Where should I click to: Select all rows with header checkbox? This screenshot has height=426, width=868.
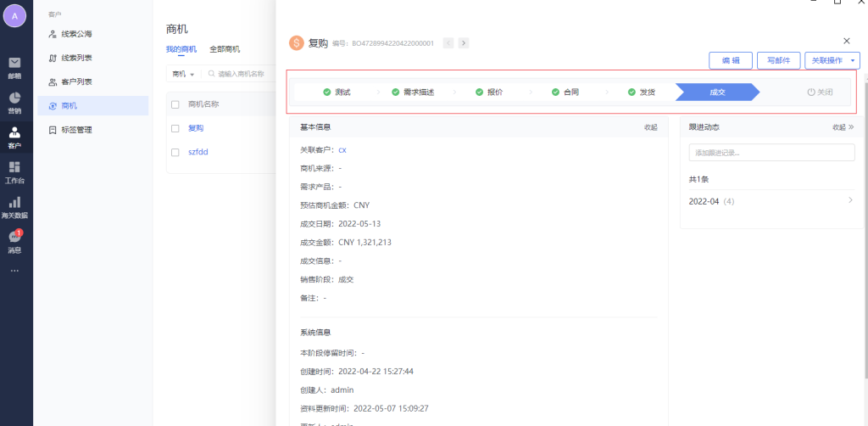pos(175,104)
